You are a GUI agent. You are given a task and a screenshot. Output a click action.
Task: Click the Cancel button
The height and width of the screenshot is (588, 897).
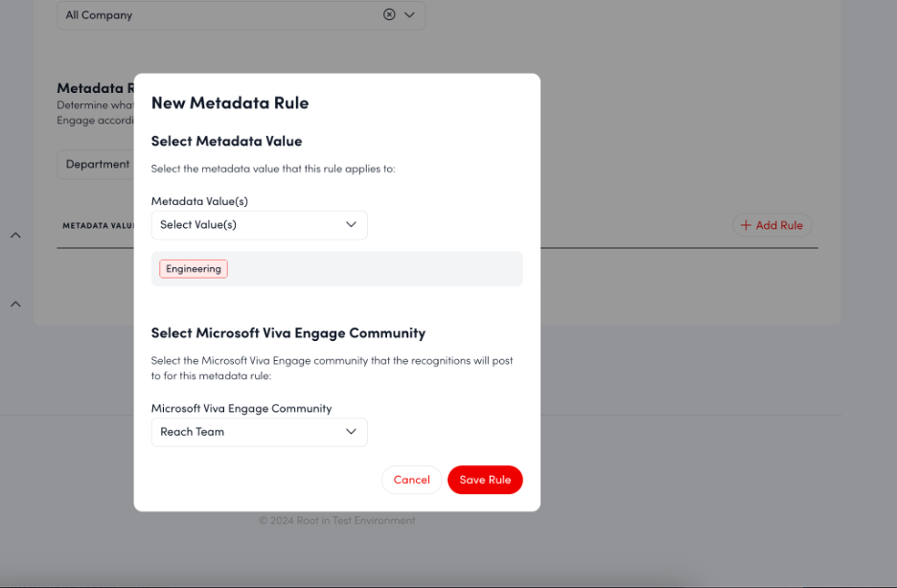coord(411,480)
